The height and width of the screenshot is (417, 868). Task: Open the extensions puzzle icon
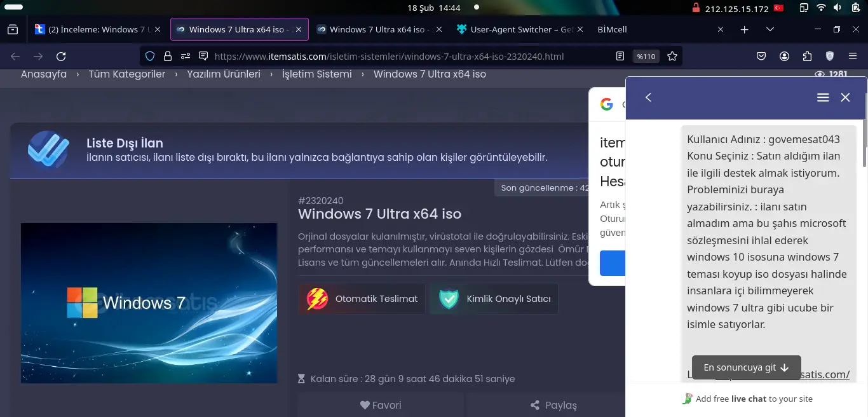click(807, 56)
